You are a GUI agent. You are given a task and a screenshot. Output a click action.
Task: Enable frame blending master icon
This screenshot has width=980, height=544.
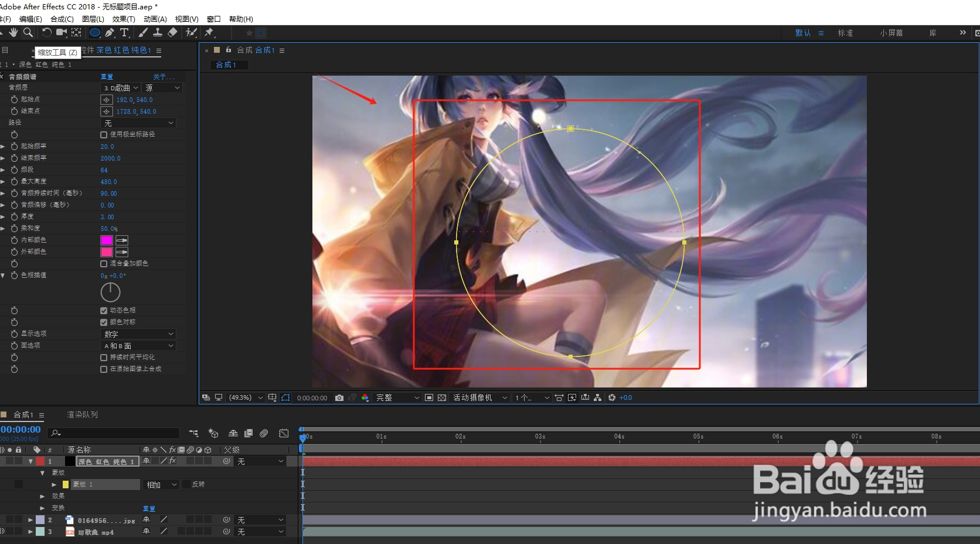pyautogui.click(x=249, y=433)
